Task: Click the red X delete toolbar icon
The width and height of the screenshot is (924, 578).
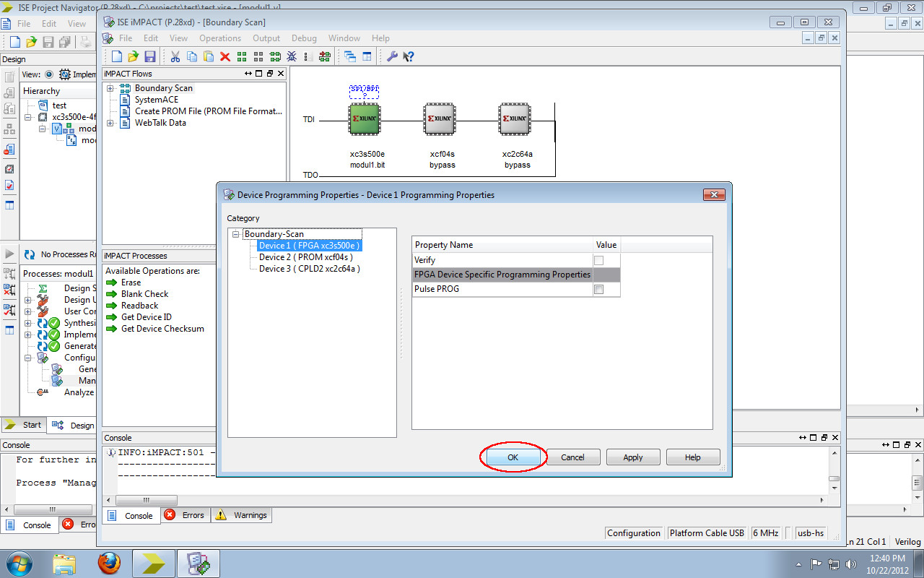Action: pyautogui.click(x=225, y=56)
